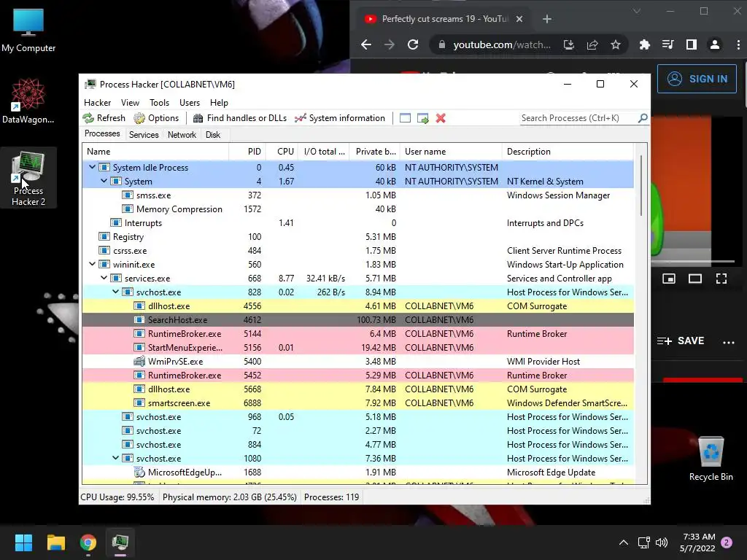This screenshot has height=560, width=747.
Task: Switch to the Services tab
Action: coord(144,135)
